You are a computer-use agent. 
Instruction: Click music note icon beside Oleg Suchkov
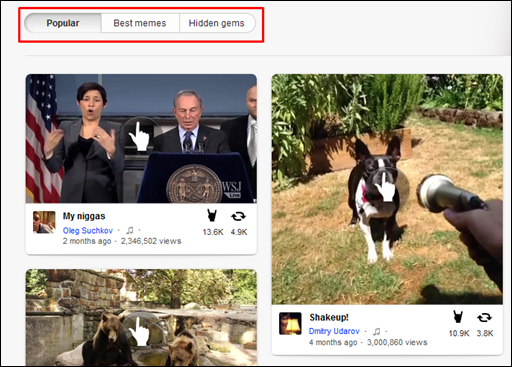pyautogui.click(x=130, y=230)
